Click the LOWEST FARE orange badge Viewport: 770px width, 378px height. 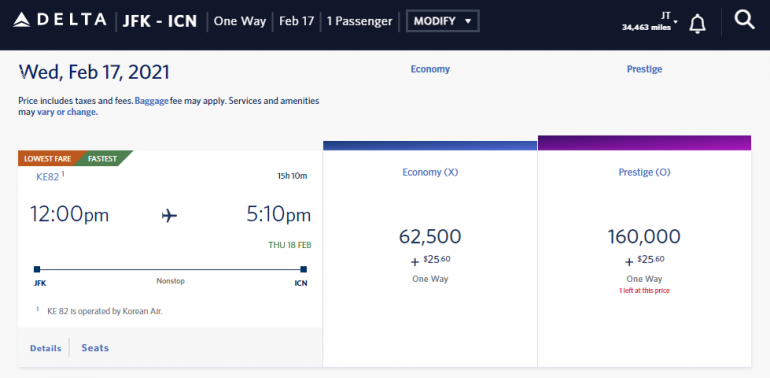(48, 159)
